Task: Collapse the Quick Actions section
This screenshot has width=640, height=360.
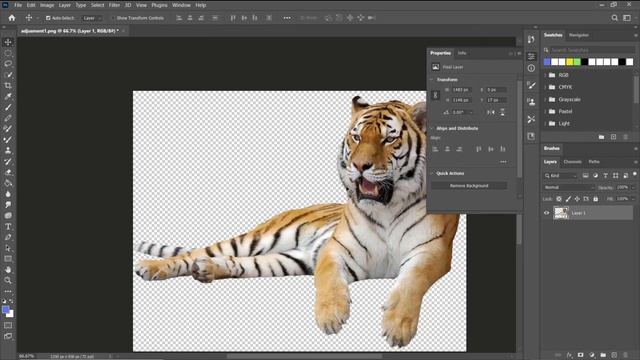Action: [432, 173]
